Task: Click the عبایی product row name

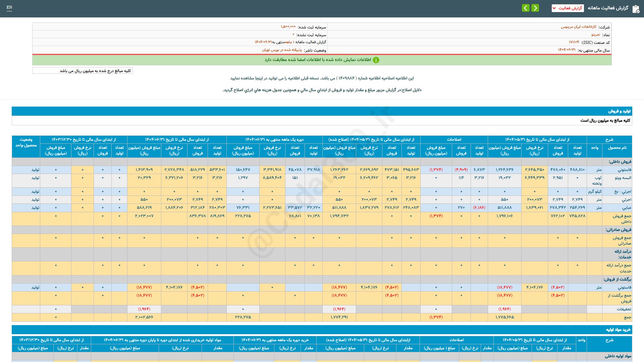Action: [x=627, y=208]
